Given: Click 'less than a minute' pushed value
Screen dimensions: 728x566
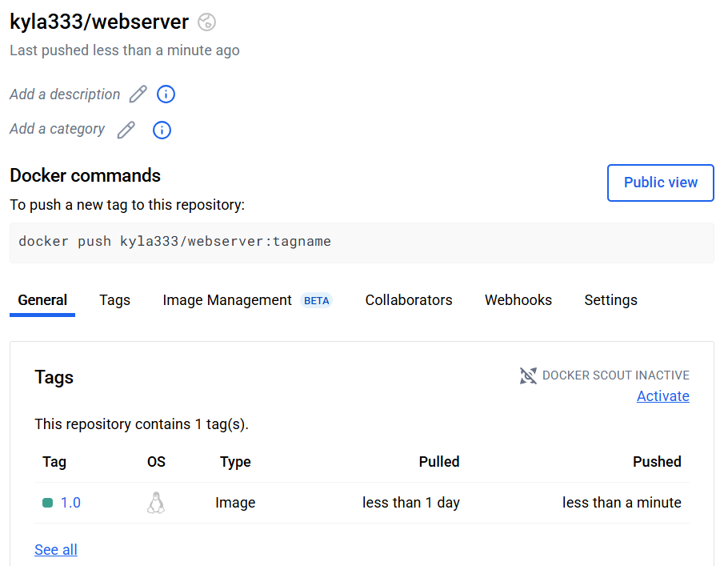Looking at the screenshot, I should [622, 502].
